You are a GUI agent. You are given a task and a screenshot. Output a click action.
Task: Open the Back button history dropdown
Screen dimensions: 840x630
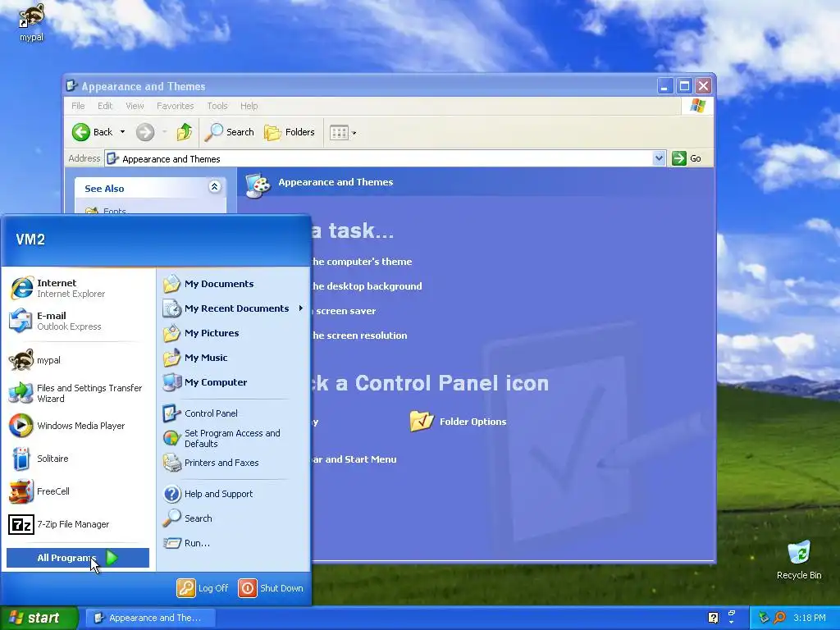pos(123,132)
